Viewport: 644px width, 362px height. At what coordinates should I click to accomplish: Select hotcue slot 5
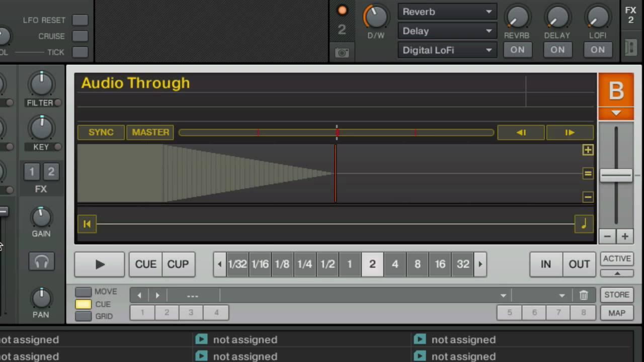coord(509,313)
